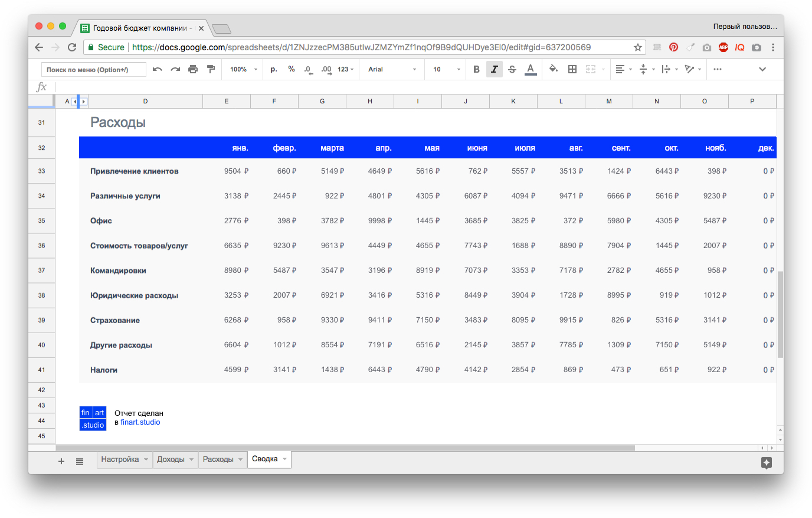Click the Undo arrow in the toolbar
Image resolution: width=812 pixels, height=518 pixels.
[157, 69]
